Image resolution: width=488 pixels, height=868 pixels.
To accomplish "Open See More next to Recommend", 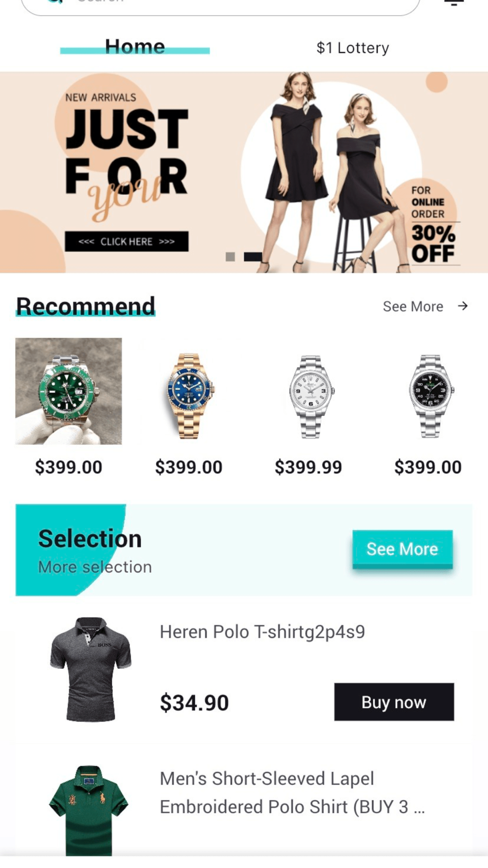I will 413,307.
